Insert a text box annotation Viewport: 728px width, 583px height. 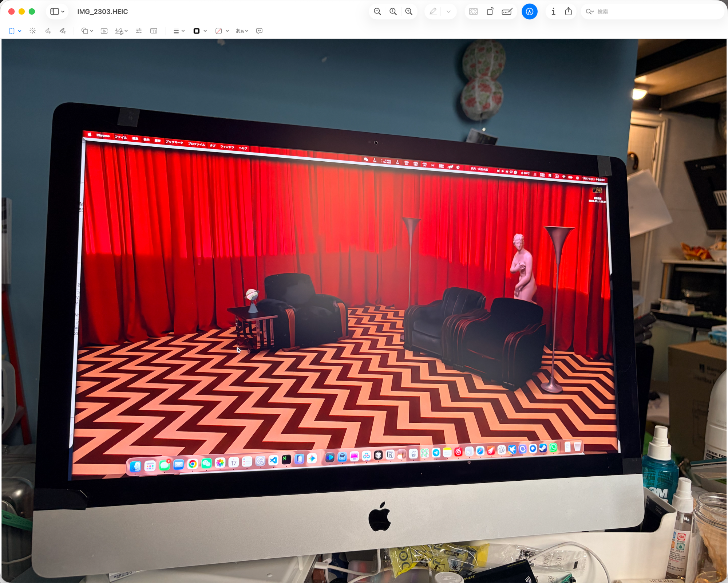tap(104, 31)
